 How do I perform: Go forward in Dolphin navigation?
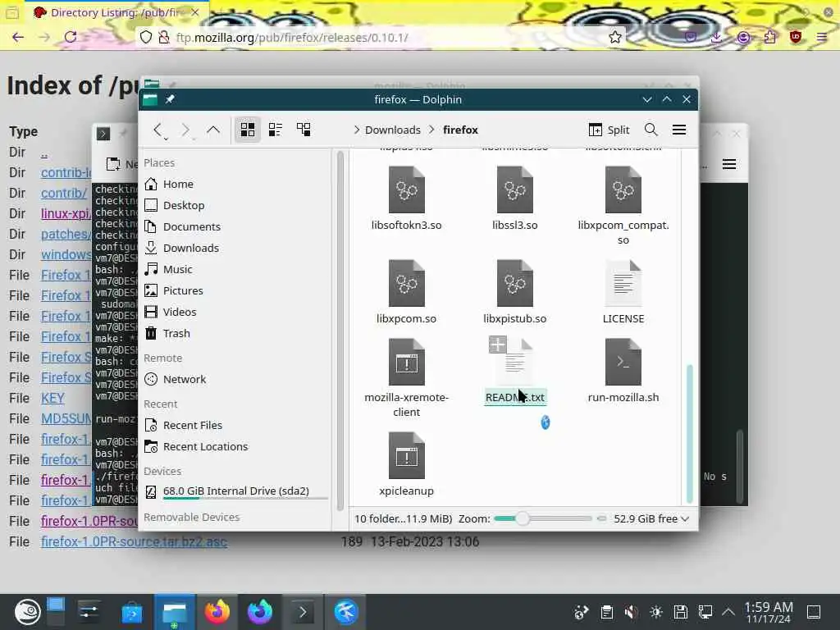pyautogui.click(x=185, y=130)
